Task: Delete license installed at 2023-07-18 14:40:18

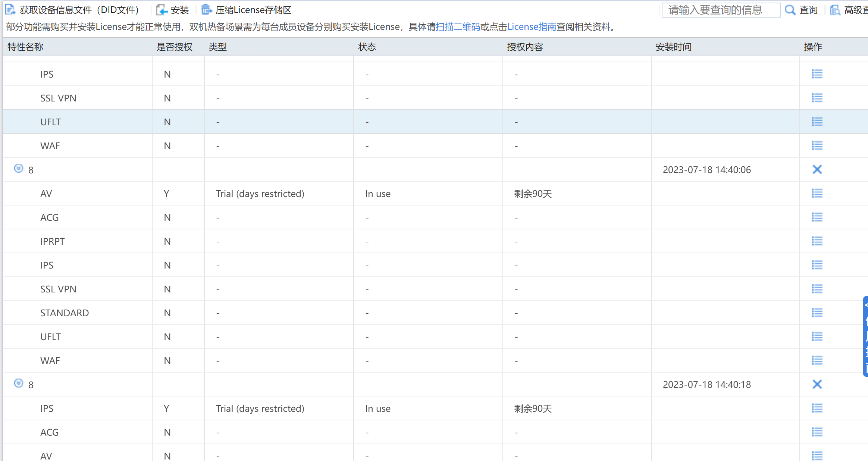Action: pos(817,384)
